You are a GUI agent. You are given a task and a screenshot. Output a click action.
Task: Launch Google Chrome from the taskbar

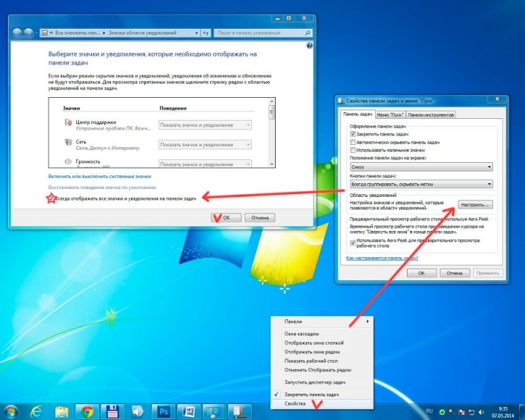tap(87, 411)
